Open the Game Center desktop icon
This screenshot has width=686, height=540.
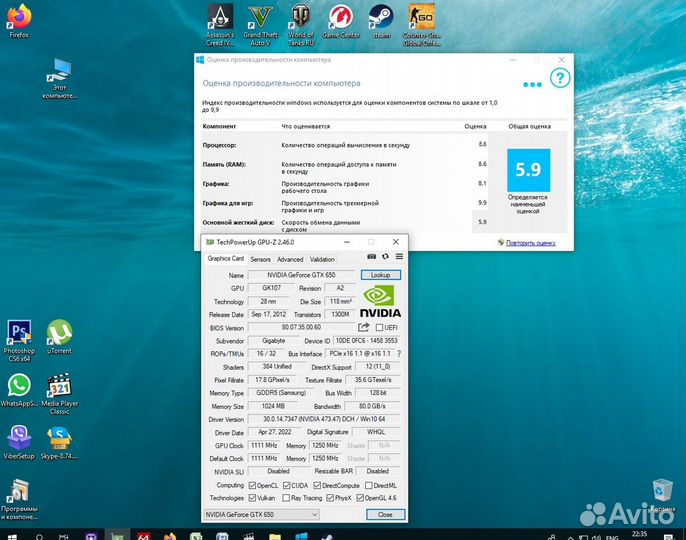[341, 22]
